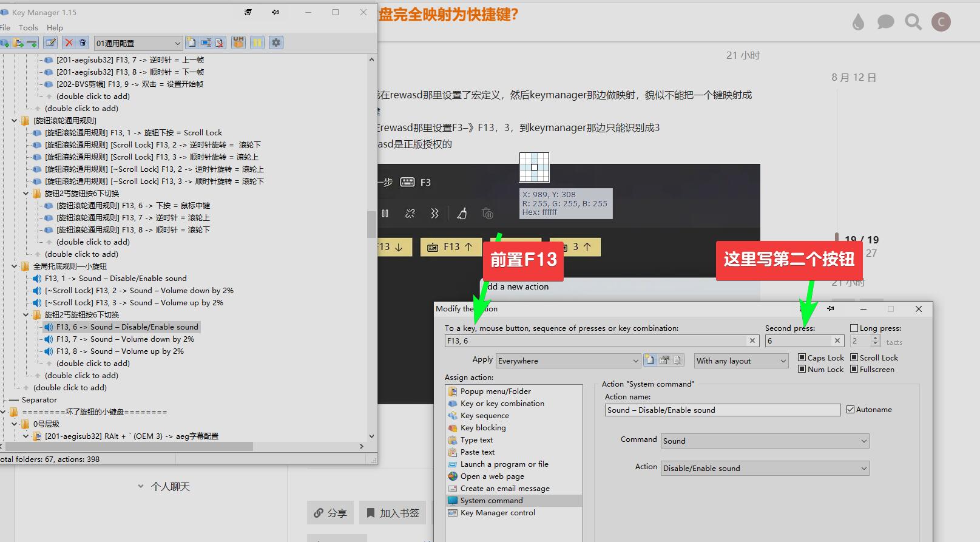
Task: Open Key Manager settings gear icon
Action: [x=276, y=42]
